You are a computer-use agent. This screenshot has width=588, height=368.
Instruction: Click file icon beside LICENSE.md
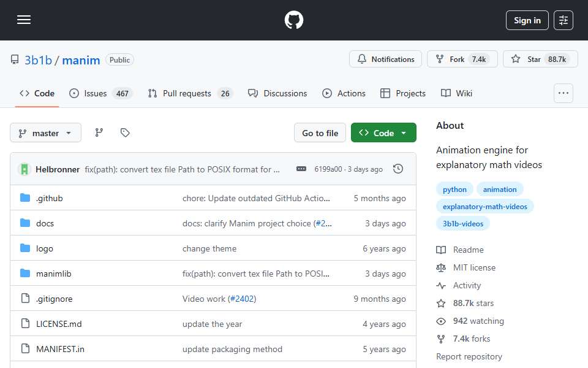pos(25,324)
